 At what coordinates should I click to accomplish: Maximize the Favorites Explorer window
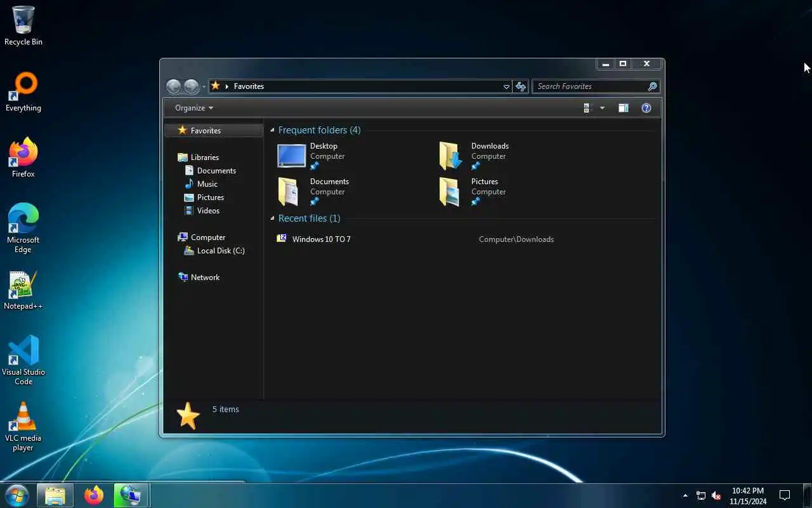623,63
